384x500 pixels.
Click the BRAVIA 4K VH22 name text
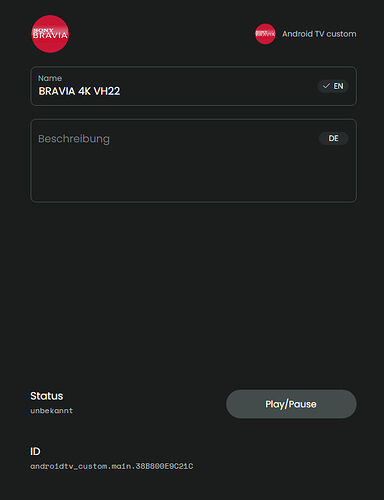tap(79, 91)
